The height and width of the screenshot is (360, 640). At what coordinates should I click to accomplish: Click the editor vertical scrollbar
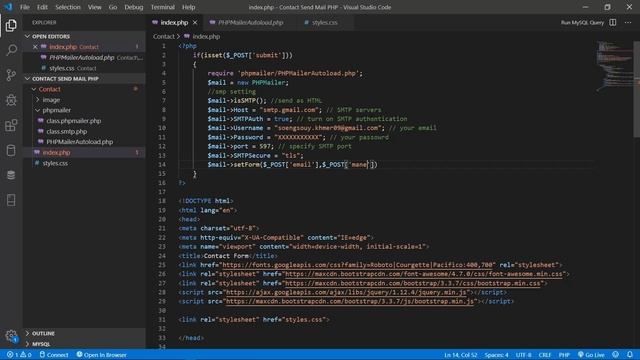pos(637,89)
